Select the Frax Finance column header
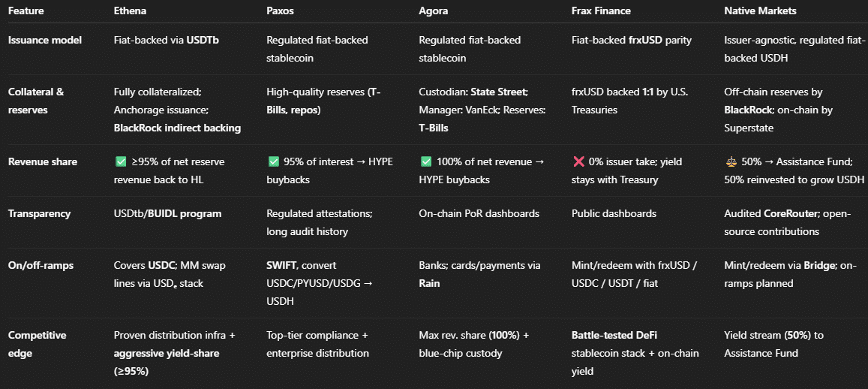The width and height of the screenshot is (868, 389). click(x=601, y=11)
